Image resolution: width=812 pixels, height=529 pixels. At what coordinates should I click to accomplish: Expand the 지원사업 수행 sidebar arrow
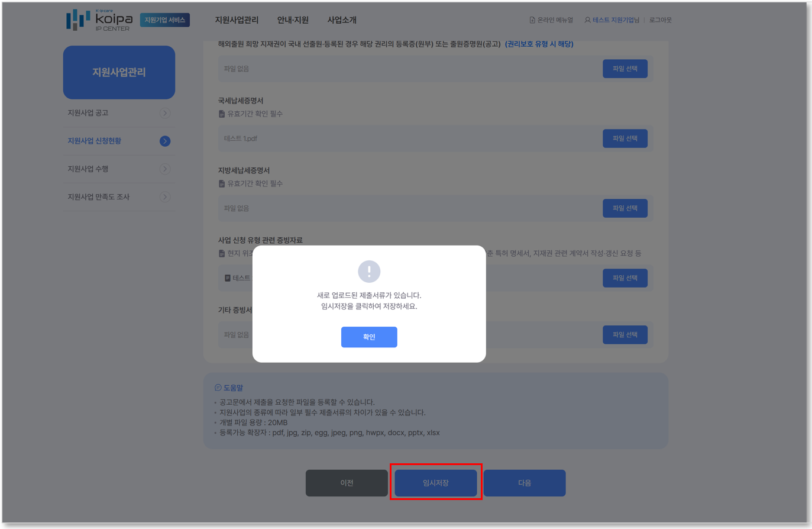tap(165, 169)
